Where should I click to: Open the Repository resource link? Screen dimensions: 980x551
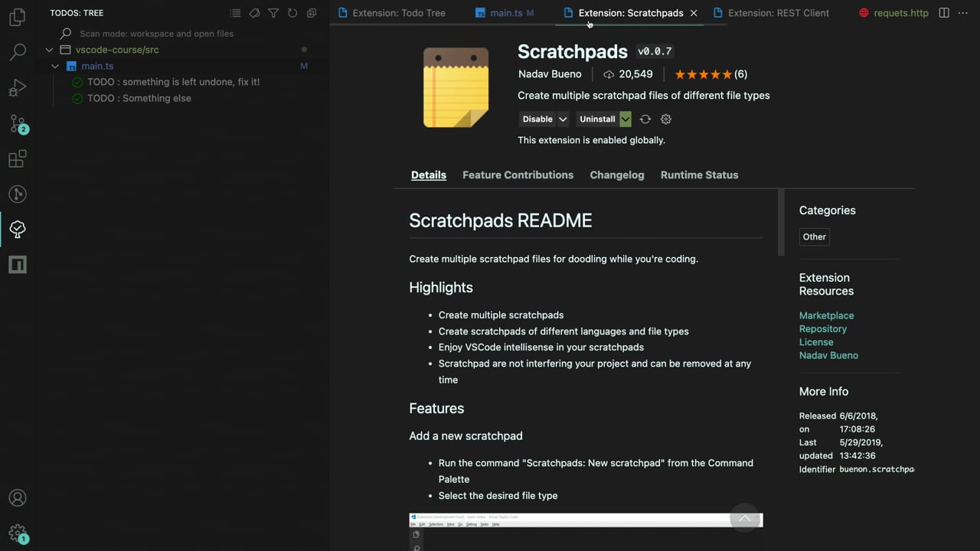click(823, 329)
